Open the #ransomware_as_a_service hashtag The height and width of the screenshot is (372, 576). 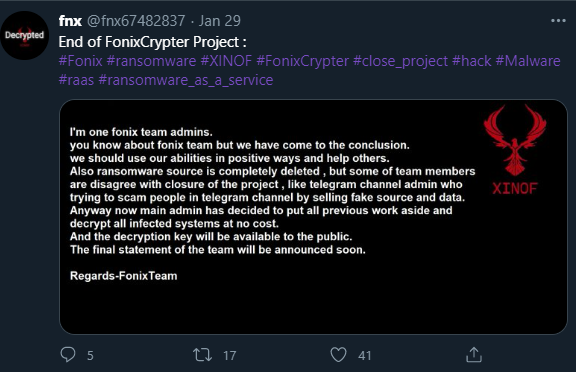tap(186, 80)
